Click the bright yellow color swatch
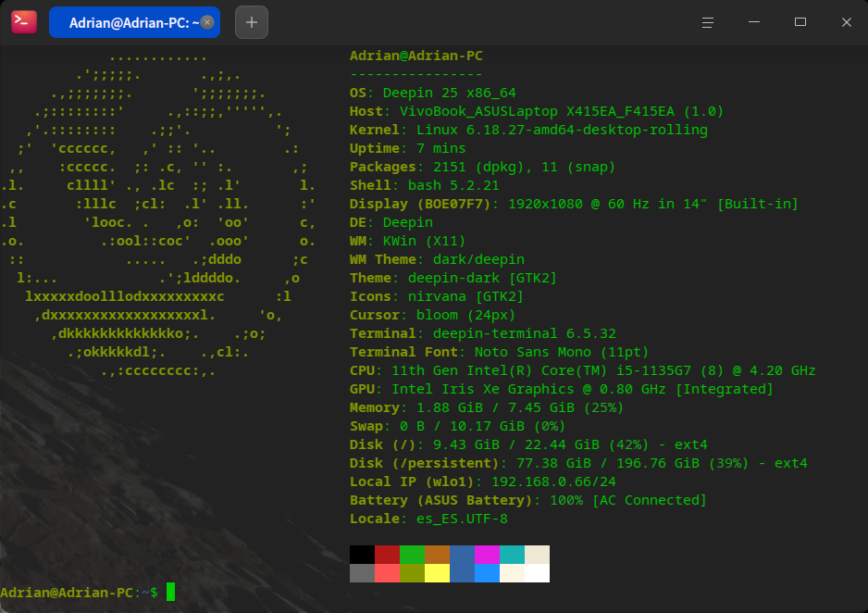The image size is (868, 613). [x=438, y=573]
